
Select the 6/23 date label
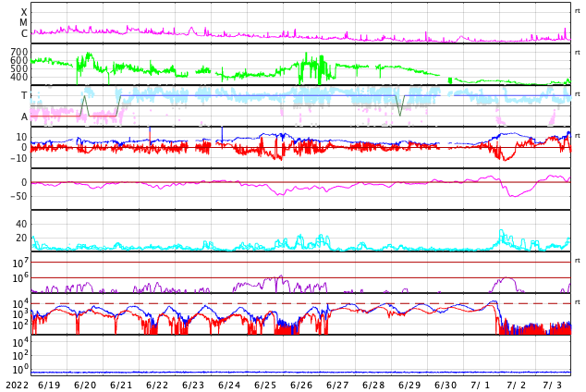tap(193, 386)
